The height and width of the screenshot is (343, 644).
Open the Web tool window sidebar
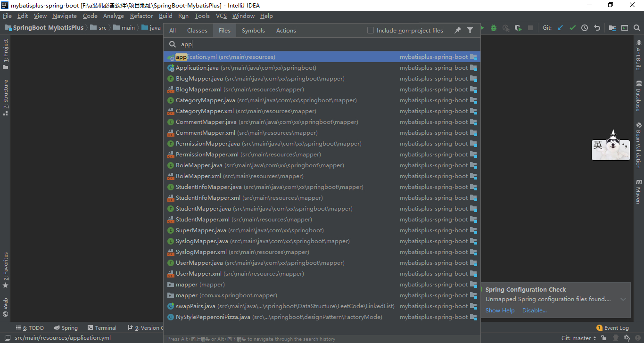[x=6, y=307]
